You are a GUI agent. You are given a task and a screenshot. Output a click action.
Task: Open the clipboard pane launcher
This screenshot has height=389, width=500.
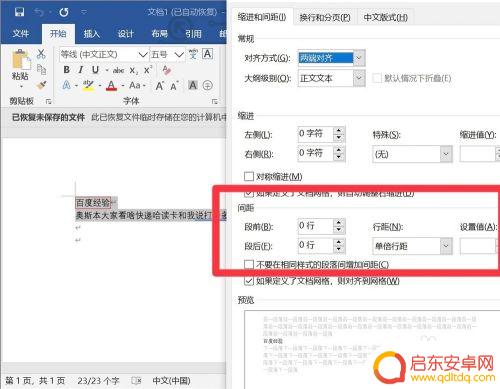(x=49, y=101)
